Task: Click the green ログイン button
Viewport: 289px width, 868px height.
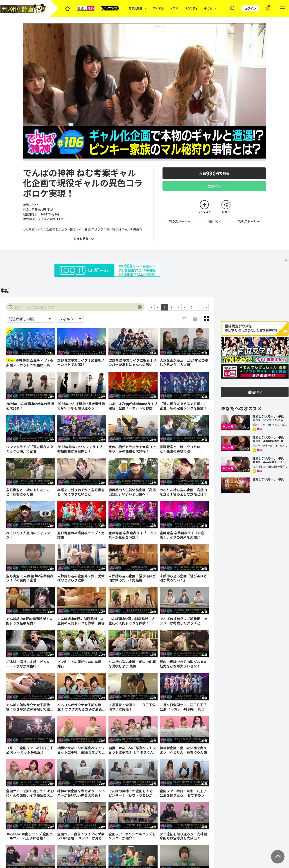Action: tap(214, 186)
